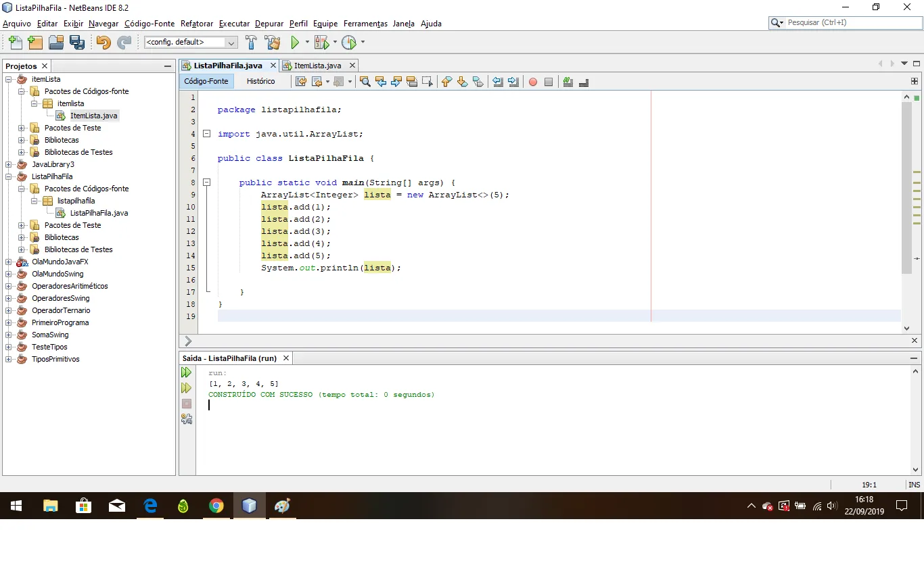Start macro recording with red circle icon

533,82
